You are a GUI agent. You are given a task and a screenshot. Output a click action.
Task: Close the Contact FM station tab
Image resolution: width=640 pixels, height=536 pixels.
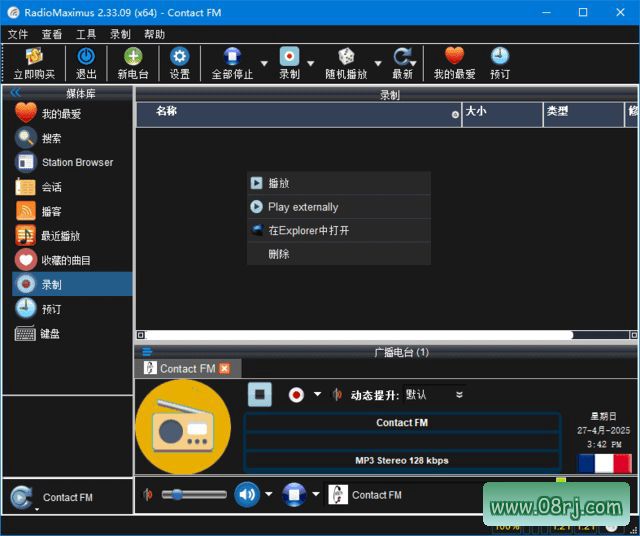[224, 368]
